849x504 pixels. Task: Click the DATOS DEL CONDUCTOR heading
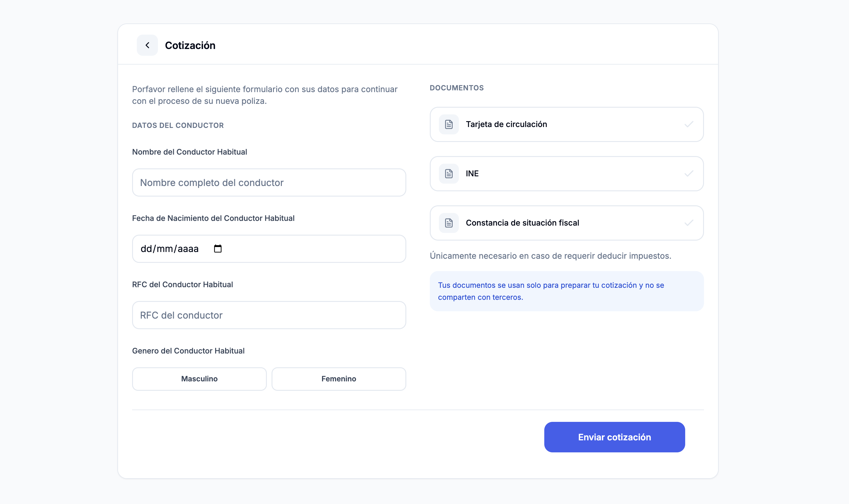178,125
